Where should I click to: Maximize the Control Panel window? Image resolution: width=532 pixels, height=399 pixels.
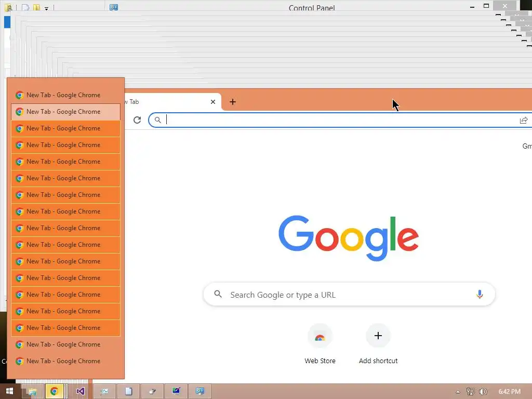pyautogui.click(x=486, y=6)
